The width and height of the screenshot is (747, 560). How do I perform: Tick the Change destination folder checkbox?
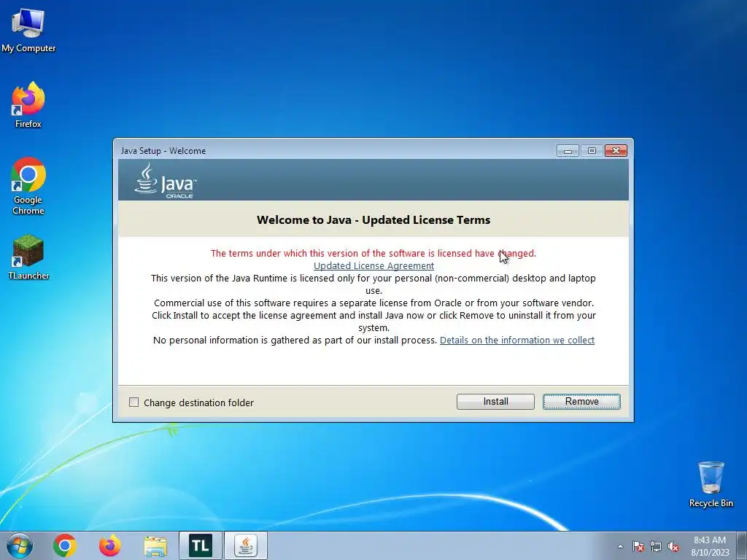134,402
